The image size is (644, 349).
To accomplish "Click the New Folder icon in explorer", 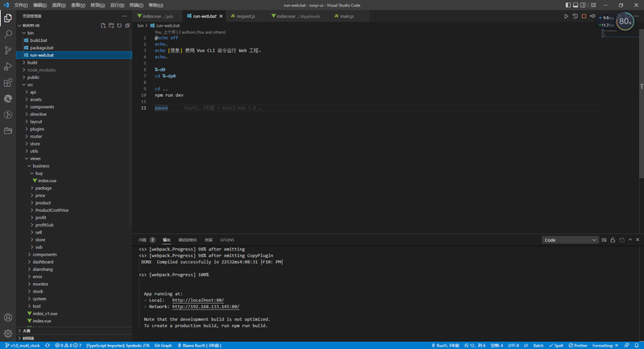I will (x=111, y=26).
